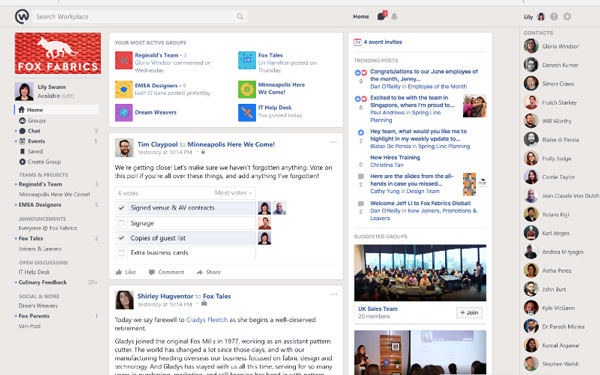Click the Saved bookmark icon
This screenshot has height=375, width=600.
pyautogui.click(x=22, y=152)
